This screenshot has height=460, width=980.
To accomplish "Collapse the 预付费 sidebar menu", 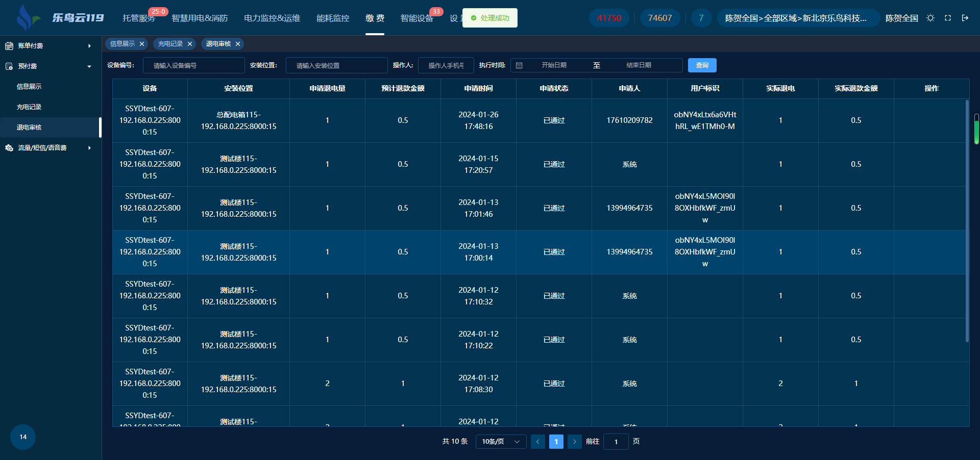I will tap(48, 66).
